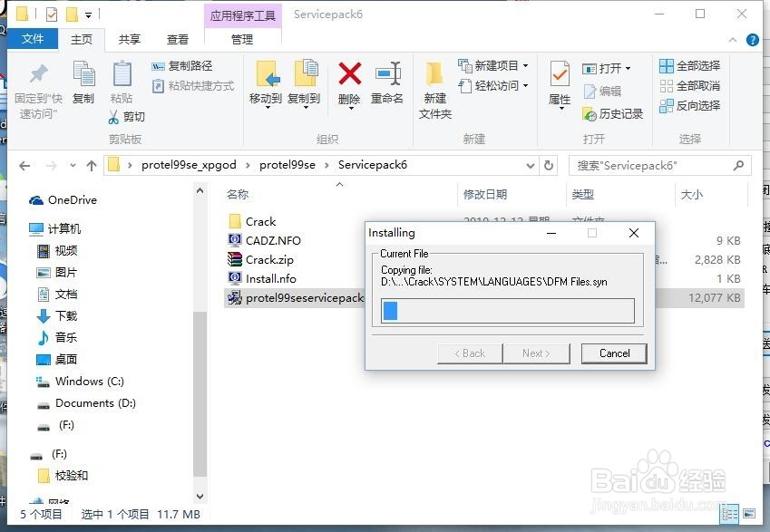Click History (历史记录) icon
This screenshot has width=770, height=532.
click(589, 114)
